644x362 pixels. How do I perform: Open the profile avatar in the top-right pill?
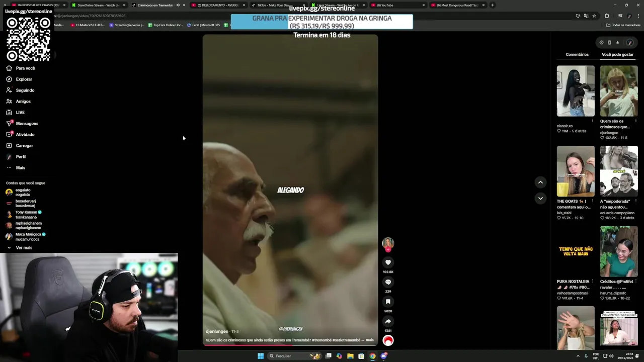[629, 43]
